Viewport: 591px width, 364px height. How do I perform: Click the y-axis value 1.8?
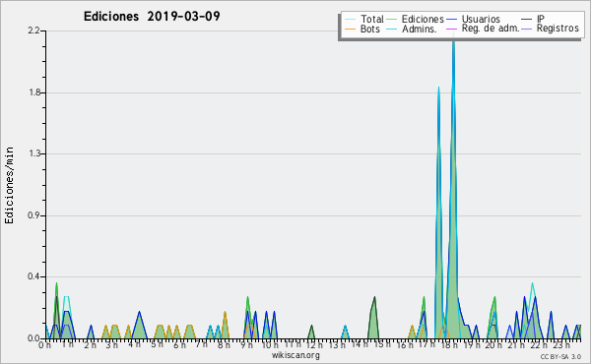coord(33,92)
